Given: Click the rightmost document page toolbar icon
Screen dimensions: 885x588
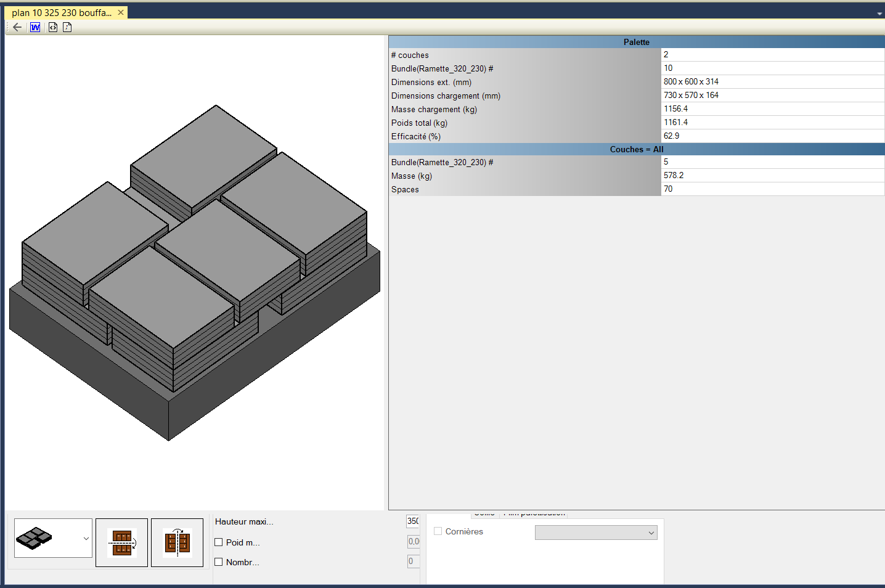Looking at the screenshot, I should [x=67, y=27].
